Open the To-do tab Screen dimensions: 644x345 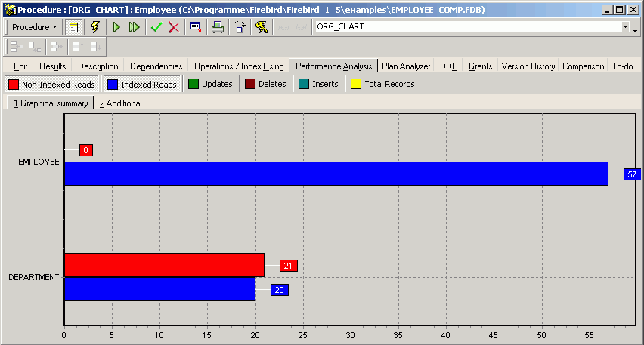[622, 66]
